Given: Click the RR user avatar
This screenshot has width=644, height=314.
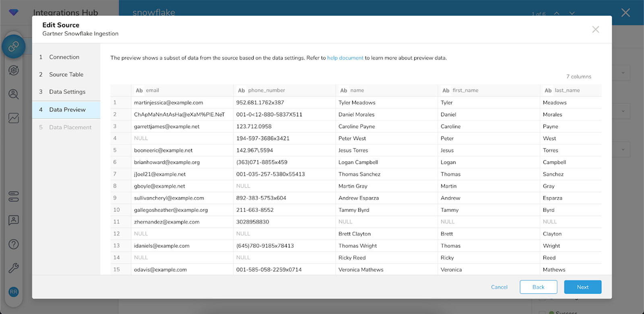Looking at the screenshot, I should pos(14,292).
